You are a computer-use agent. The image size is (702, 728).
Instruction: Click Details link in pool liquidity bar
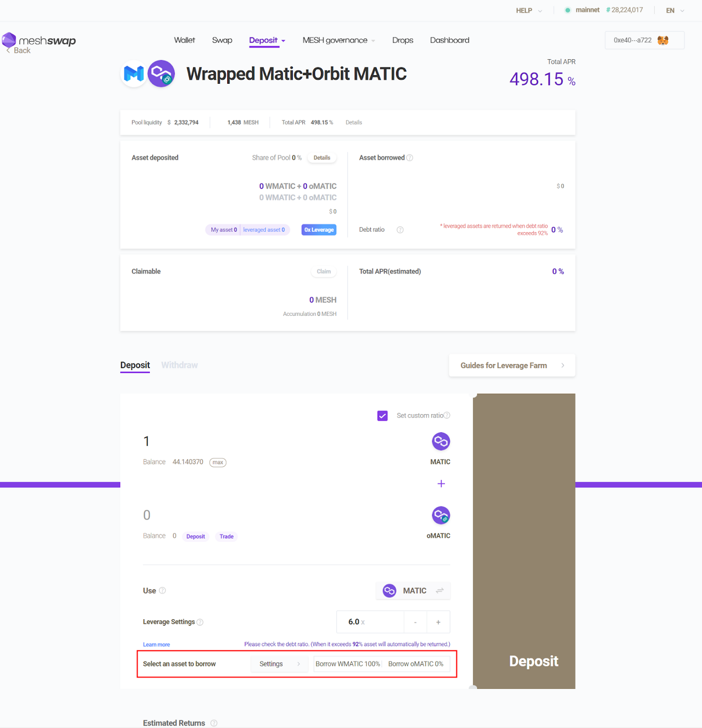click(x=354, y=122)
